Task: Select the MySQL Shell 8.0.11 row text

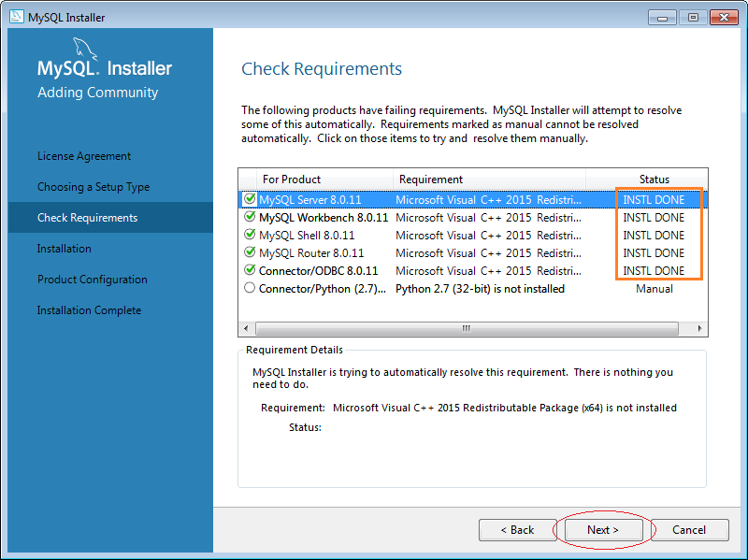Action: pyautogui.click(x=307, y=236)
